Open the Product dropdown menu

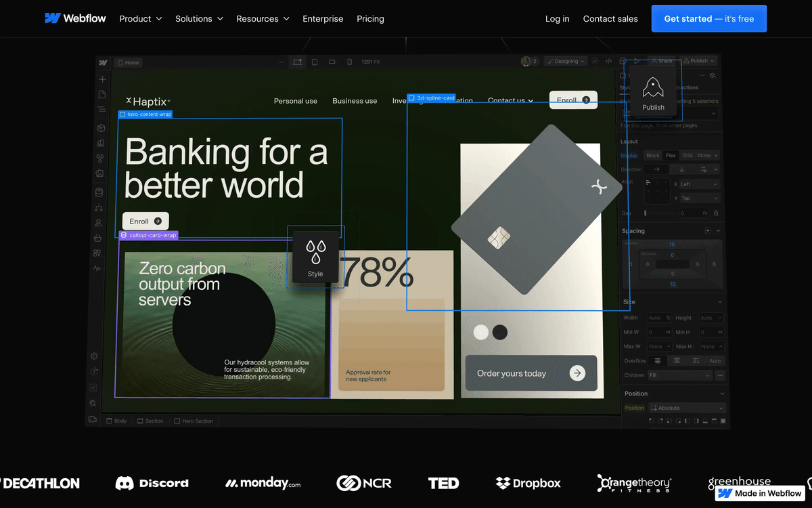point(141,19)
